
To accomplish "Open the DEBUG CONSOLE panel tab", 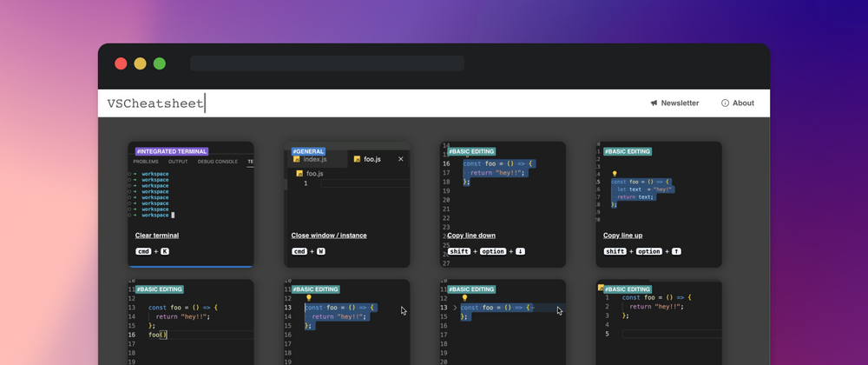I will (217, 162).
